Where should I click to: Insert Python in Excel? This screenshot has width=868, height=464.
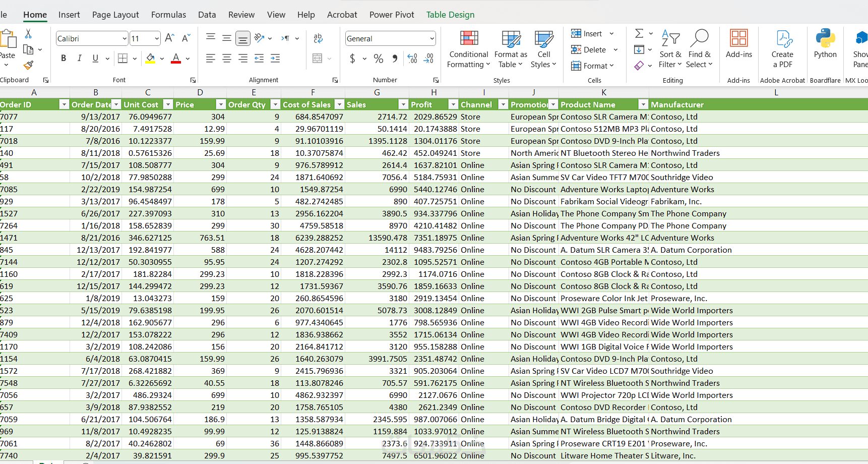pos(825,44)
